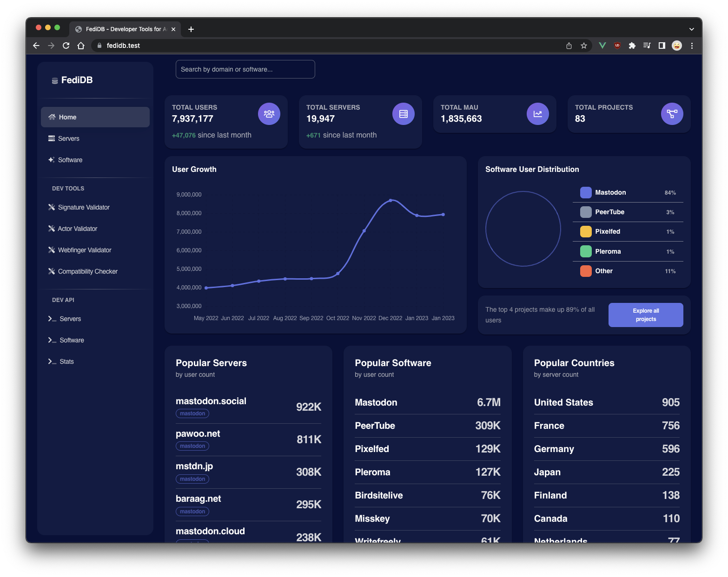Open Servers in the main sidebar menu
Image resolution: width=728 pixels, height=577 pixels.
[x=95, y=138]
